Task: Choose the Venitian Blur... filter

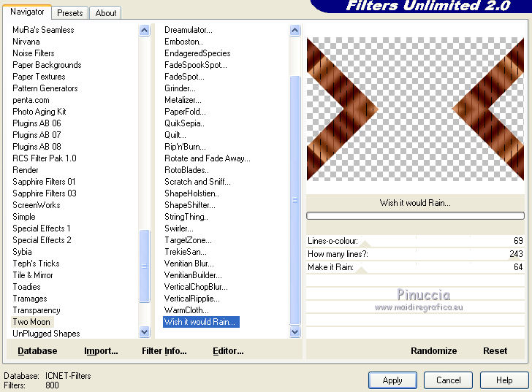Action: tap(189, 264)
